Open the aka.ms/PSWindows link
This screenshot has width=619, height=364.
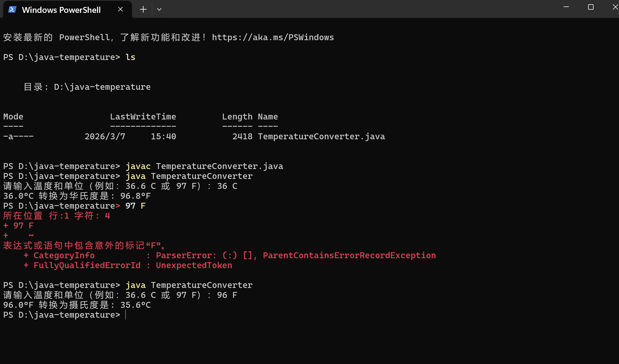pos(273,37)
